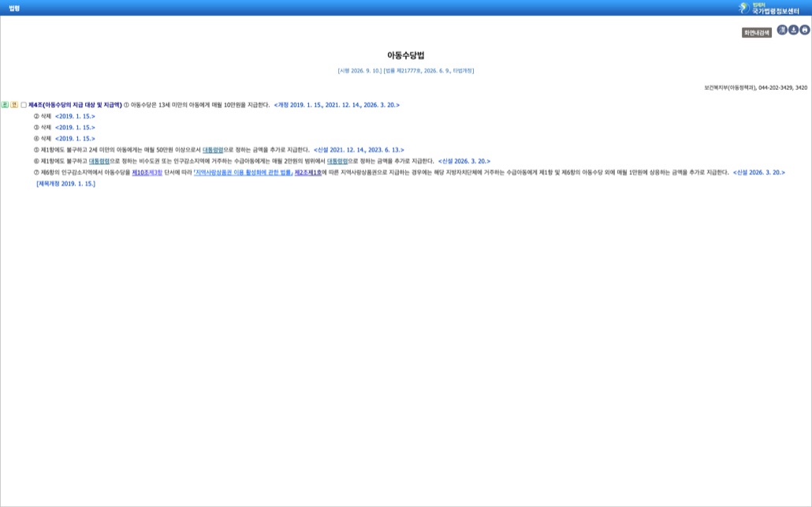Image resolution: width=812 pixels, height=507 pixels.
Task: Open the first 대통령령 link in paragraph ⑥
Action: click(x=99, y=161)
